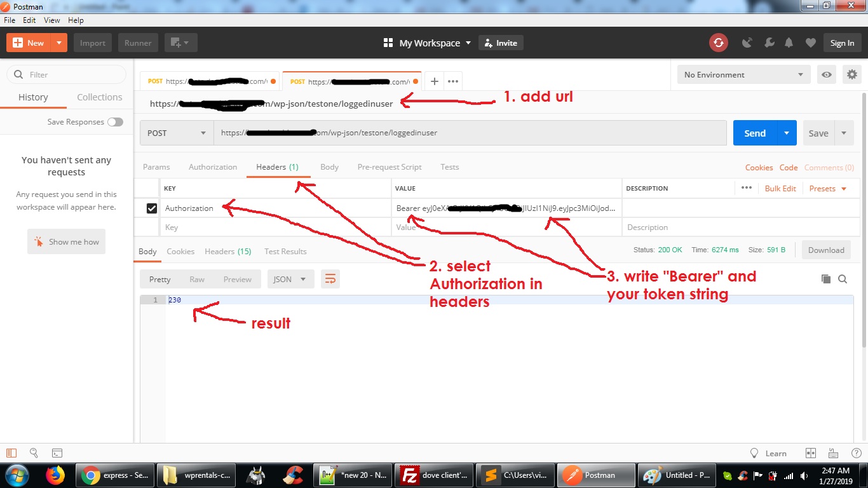
Task: Open the Pre-request Script tab
Action: tap(389, 167)
